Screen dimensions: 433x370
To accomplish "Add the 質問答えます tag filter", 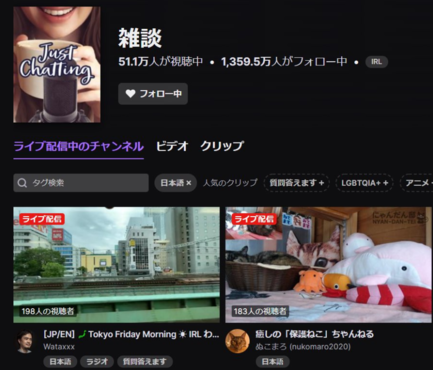I will pyautogui.click(x=297, y=183).
